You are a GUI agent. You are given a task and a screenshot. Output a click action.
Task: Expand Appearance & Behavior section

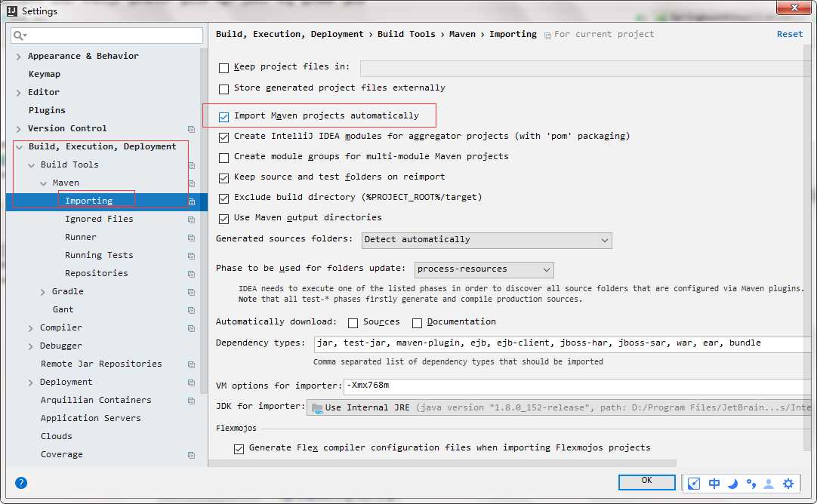[19, 57]
